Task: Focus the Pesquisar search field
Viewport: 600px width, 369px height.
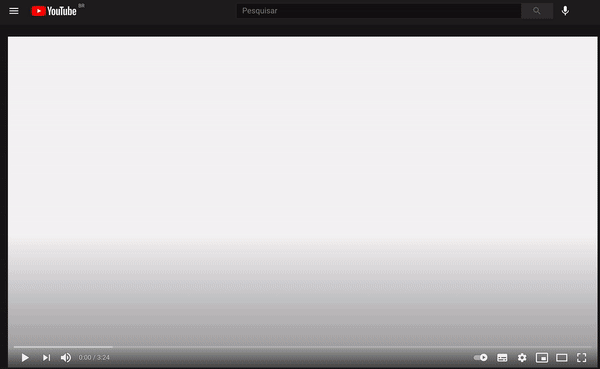Action: pyautogui.click(x=378, y=11)
